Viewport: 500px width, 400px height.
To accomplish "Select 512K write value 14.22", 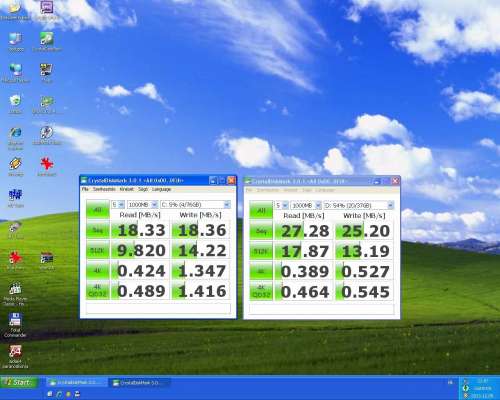I will pos(201,250).
